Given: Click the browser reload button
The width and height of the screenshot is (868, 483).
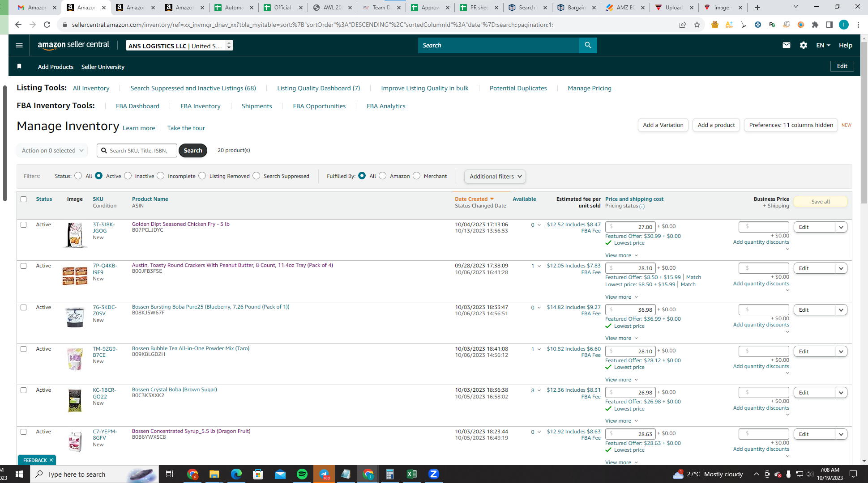Looking at the screenshot, I should [47, 25].
